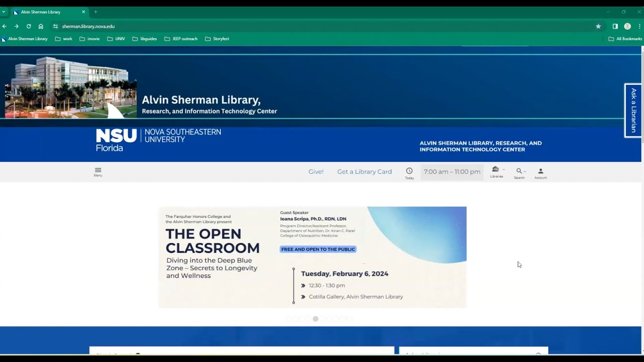Image resolution: width=644 pixels, height=362 pixels.
Task: Click FREE AND OPEN TO THE PUBLIC badge
Action: coord(318,249)
